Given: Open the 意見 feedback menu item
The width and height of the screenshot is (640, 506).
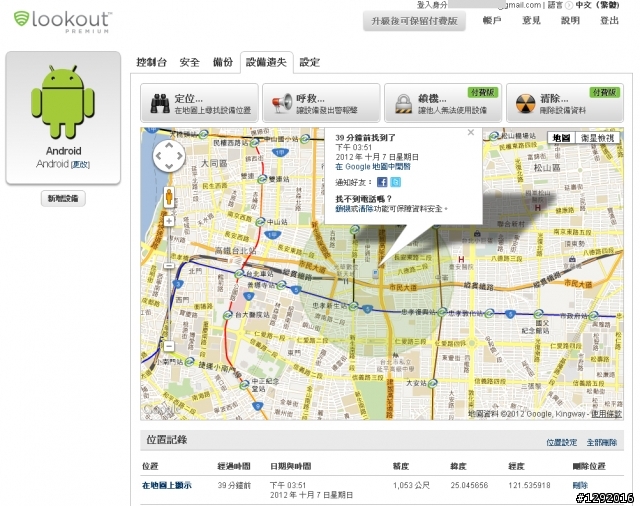Looking at the screenshot, I should 531,20.
